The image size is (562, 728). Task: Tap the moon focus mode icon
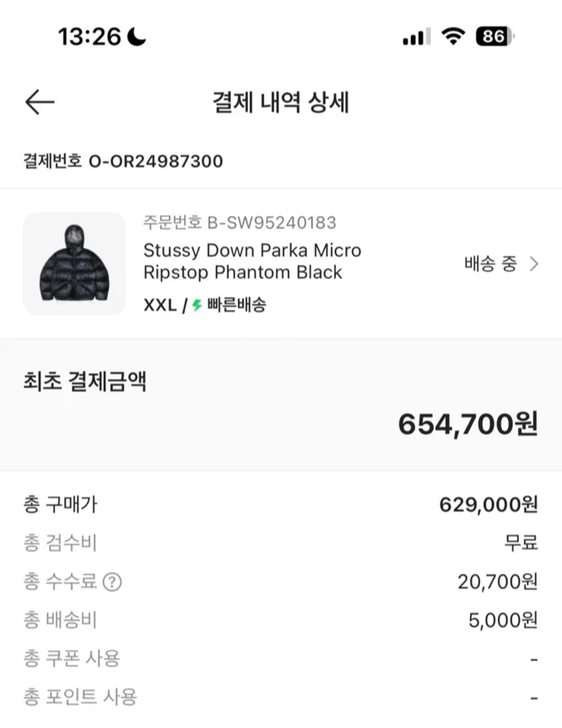pos(137,36)
